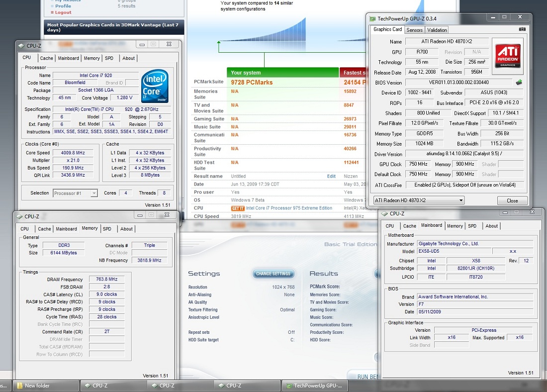
Task: Click the Award Software International BIOS brand
Action: (x=475, y=296)
